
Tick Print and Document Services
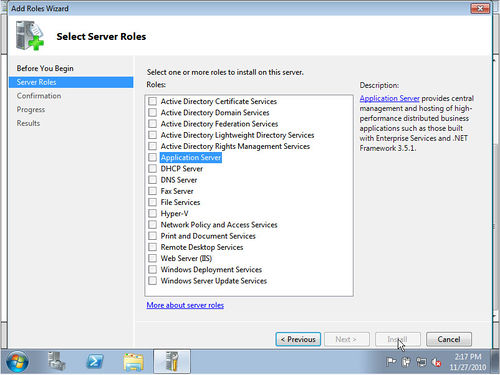coord(152,236)
